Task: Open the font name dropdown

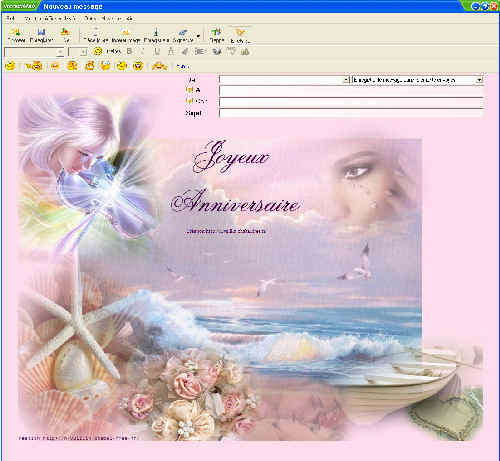Action: point(60,52)
